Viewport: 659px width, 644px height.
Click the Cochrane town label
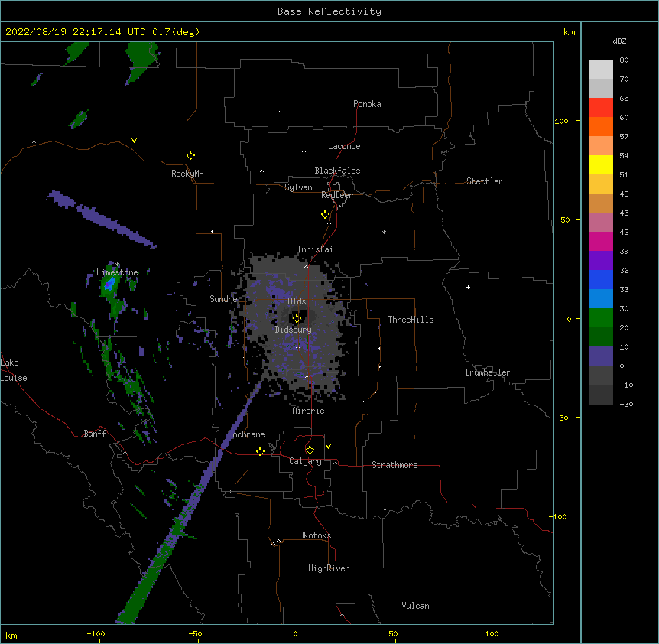pyautogui.click(x=246, y=434)
